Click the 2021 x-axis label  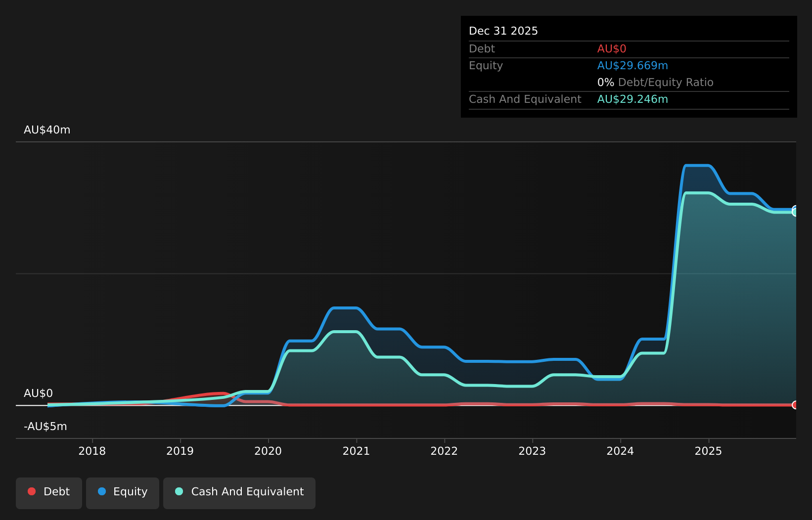(356, 451)
